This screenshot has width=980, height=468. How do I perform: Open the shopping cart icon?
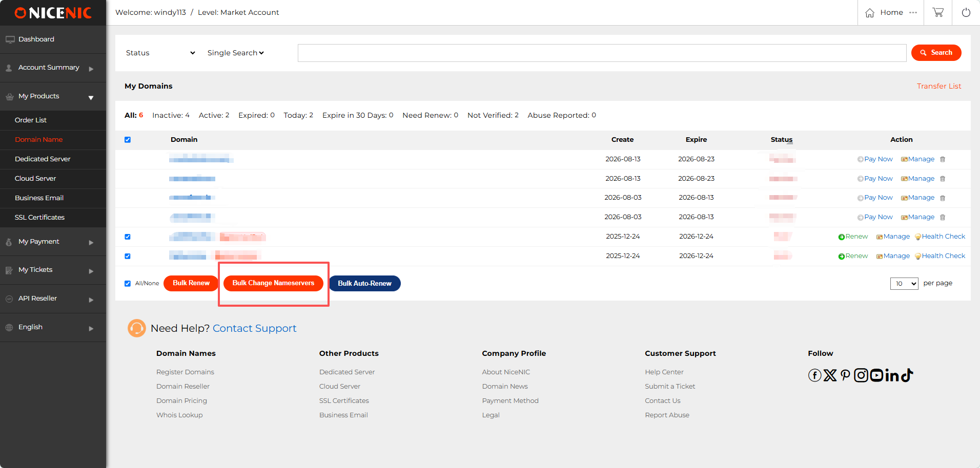pyautogui.click(x=938, y=12)
